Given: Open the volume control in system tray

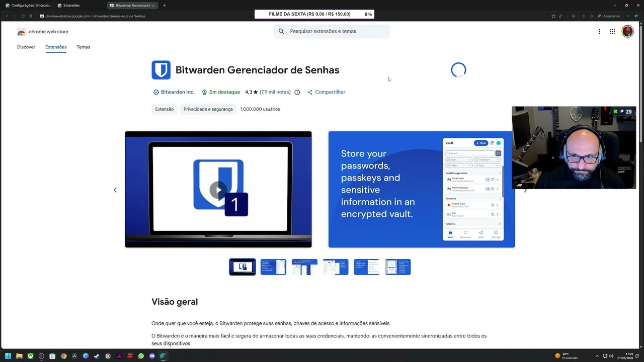Looking at the screenshot, I should click(x=611, y=356).
